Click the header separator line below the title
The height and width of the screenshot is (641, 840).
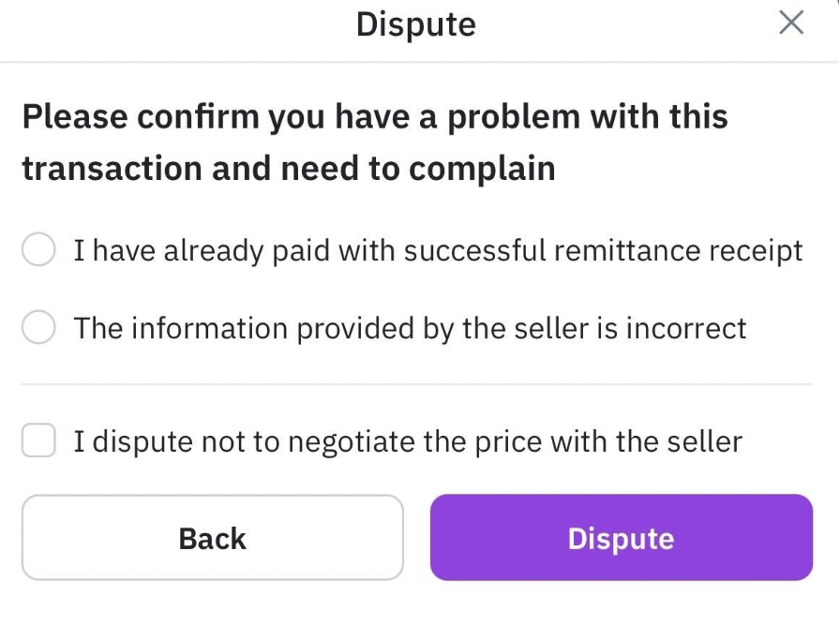coord(417,62)
